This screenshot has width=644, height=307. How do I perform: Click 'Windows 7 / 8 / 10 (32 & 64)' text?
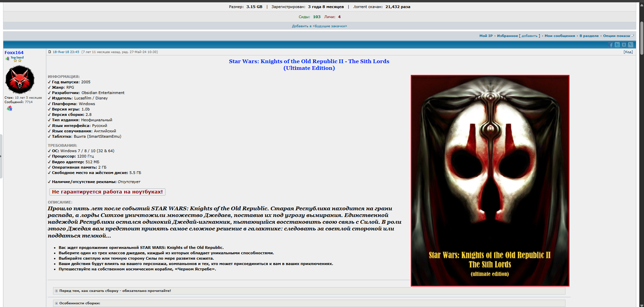coord(87,151)
